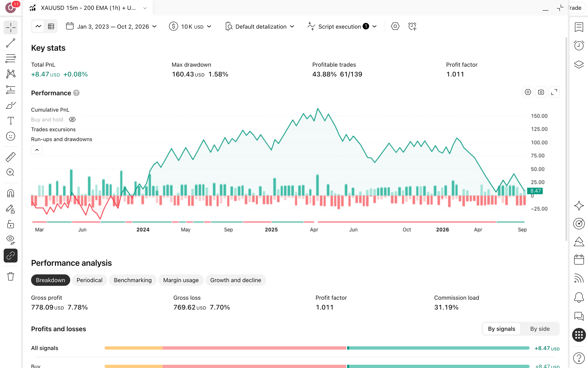Toggle magnet mode
This screenshot has height=368, width=588.
11,193
